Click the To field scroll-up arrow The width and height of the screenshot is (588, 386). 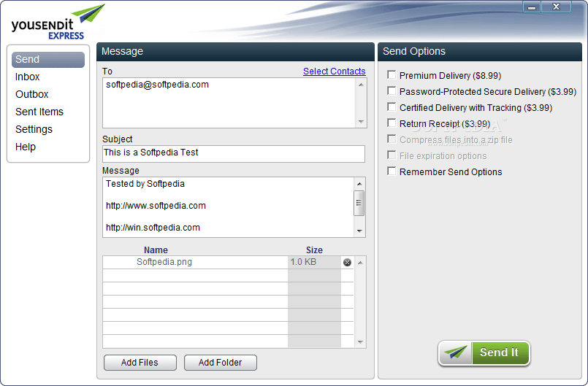pos(361,85)
